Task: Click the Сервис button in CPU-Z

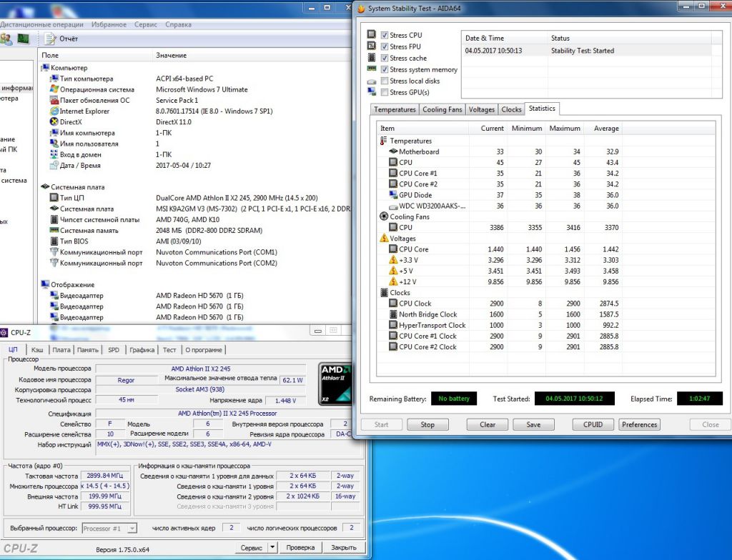Action: (x=251, y=547)
